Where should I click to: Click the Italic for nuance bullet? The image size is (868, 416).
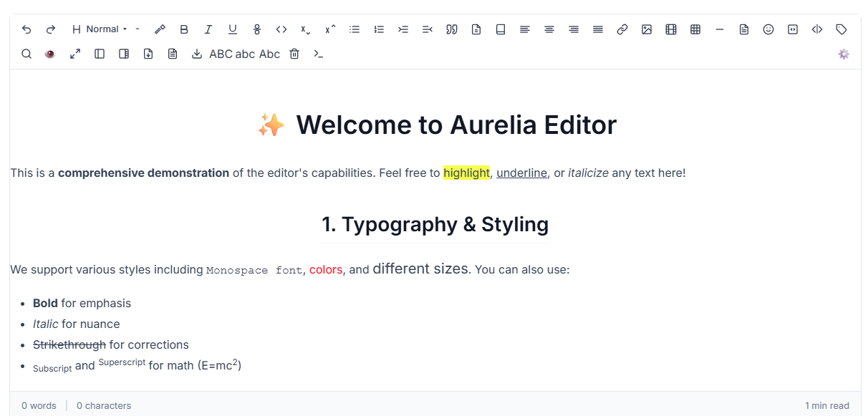pos(77,324)
